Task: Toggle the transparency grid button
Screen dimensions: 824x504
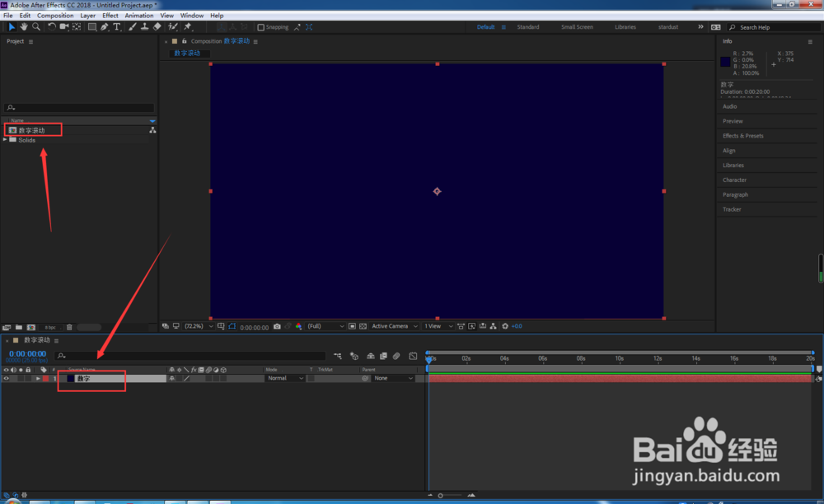Action: (x=363, y=327)
